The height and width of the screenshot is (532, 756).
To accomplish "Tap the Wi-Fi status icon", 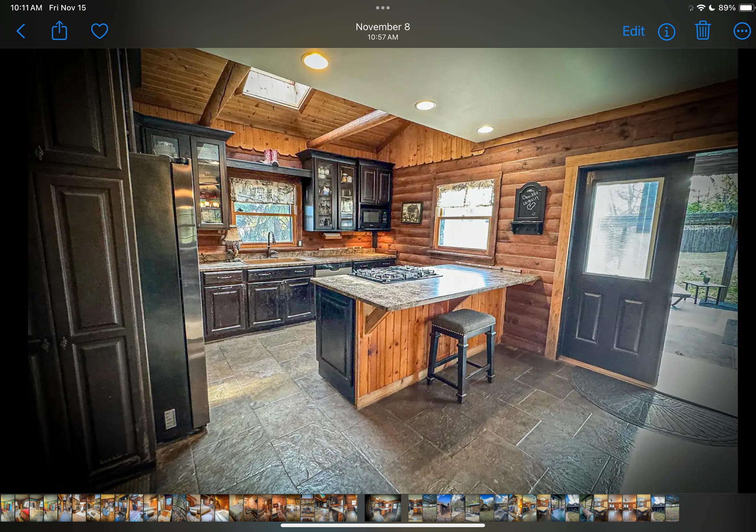I will click(701, 8).
